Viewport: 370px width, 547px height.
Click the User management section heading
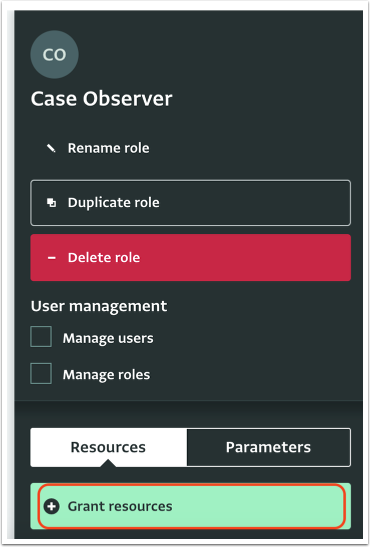point(99,306)
